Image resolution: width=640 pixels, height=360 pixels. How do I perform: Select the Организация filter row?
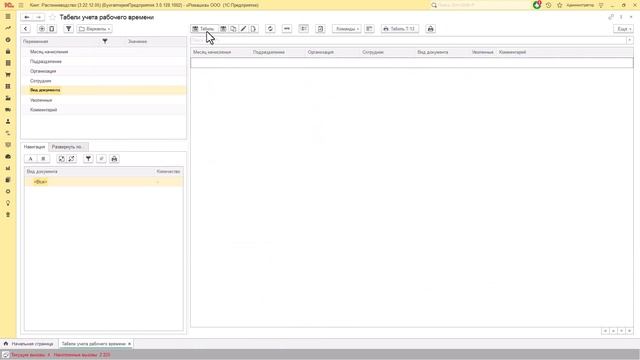pos(104,71)
